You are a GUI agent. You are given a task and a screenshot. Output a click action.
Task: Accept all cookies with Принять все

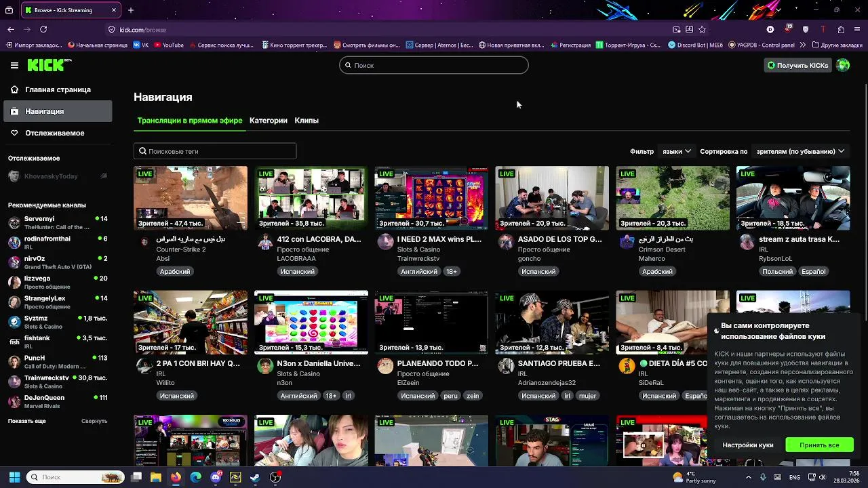[x=819, y=445]
